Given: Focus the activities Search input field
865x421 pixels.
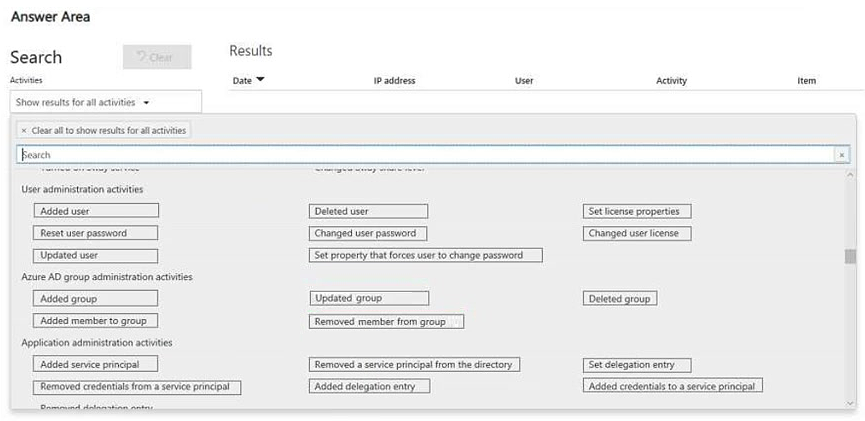Looking at the screenshot, I should tap(426, 155).
